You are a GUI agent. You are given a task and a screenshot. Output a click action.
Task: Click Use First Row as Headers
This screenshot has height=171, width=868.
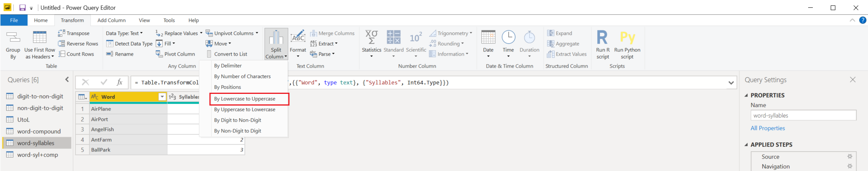click(40, 45)
